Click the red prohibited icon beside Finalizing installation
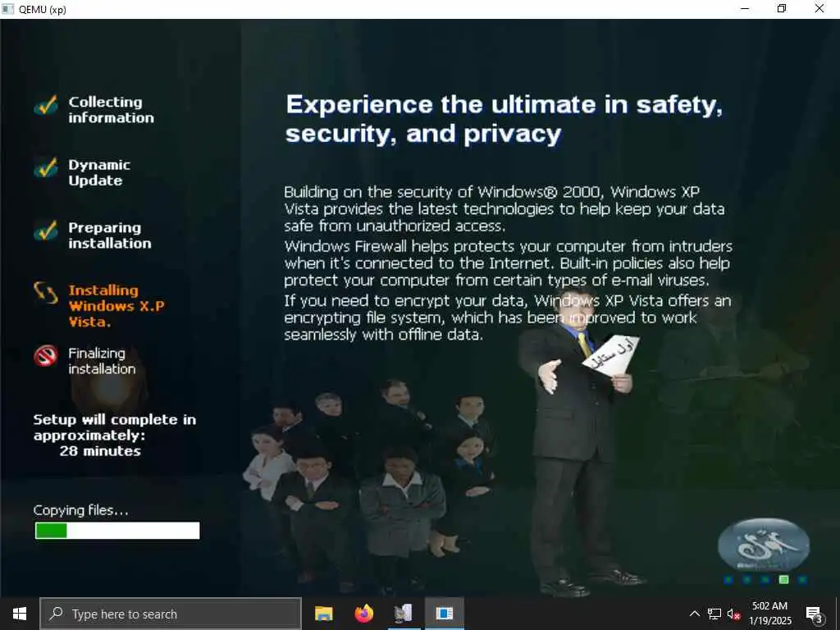Image resolution: width=840 pixels, height=630 pixels. coord(46,356)
